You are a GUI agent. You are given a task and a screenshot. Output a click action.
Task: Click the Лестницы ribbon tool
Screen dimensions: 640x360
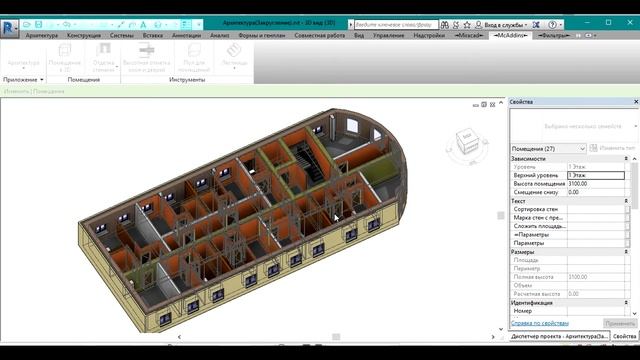234,56
